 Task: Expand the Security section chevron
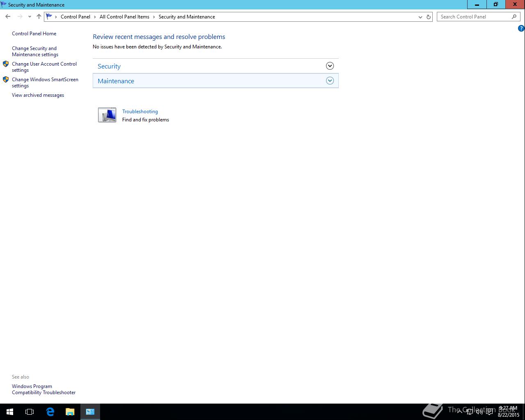[330, 66]
